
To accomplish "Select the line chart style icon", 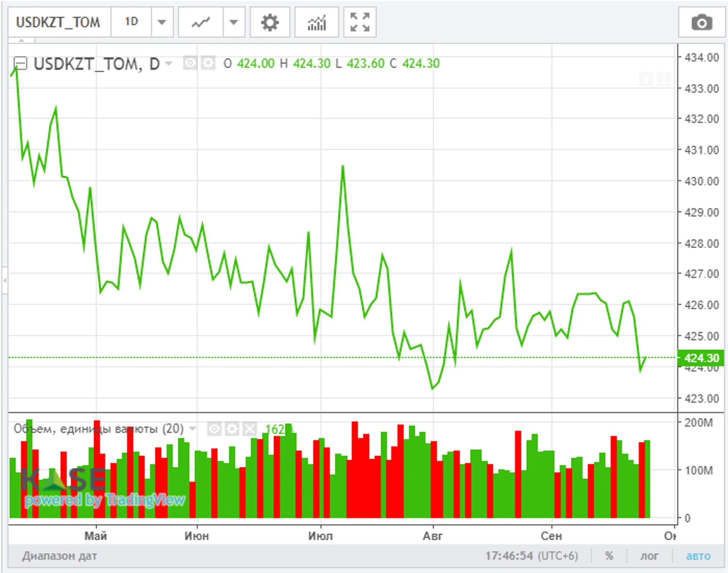I will coord(201,23).
